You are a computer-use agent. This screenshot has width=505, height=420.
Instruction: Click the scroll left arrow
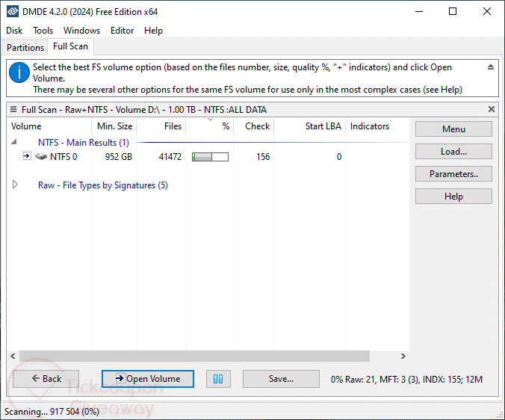click(13, 356)
